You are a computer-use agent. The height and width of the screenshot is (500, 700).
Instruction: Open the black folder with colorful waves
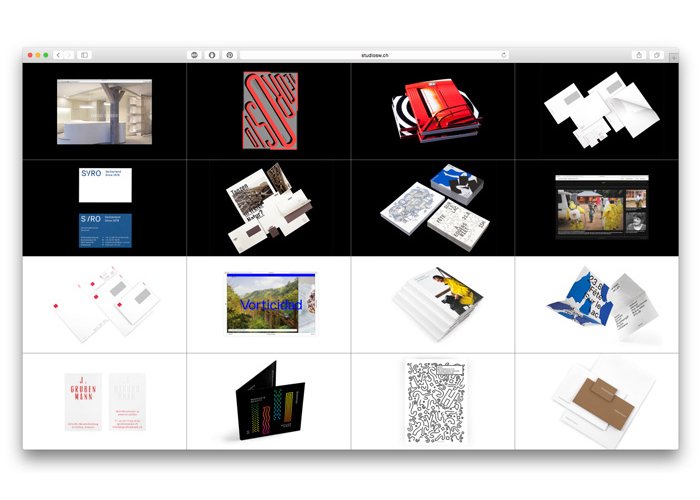point(270,401)
